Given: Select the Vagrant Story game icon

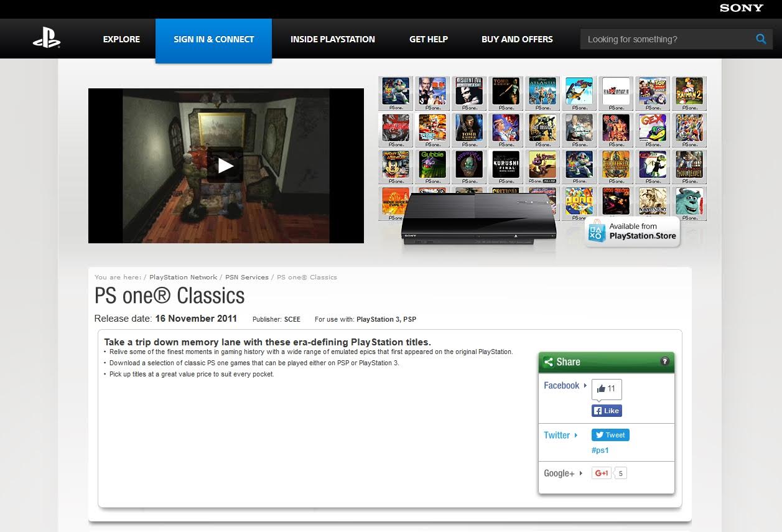Looking at the screenshot, I should (653, 203).
